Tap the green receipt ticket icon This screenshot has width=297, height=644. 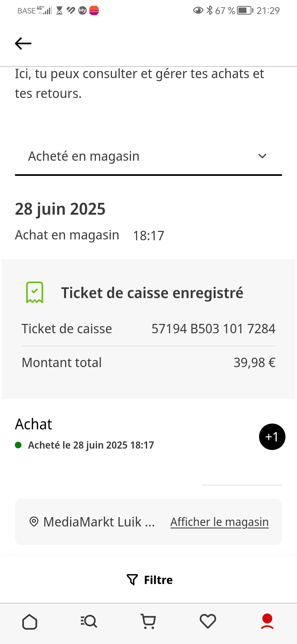[x=35, y=292]
